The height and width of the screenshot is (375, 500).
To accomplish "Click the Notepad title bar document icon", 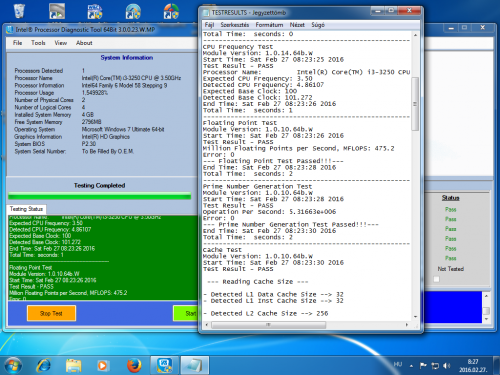I will [206, 13].
